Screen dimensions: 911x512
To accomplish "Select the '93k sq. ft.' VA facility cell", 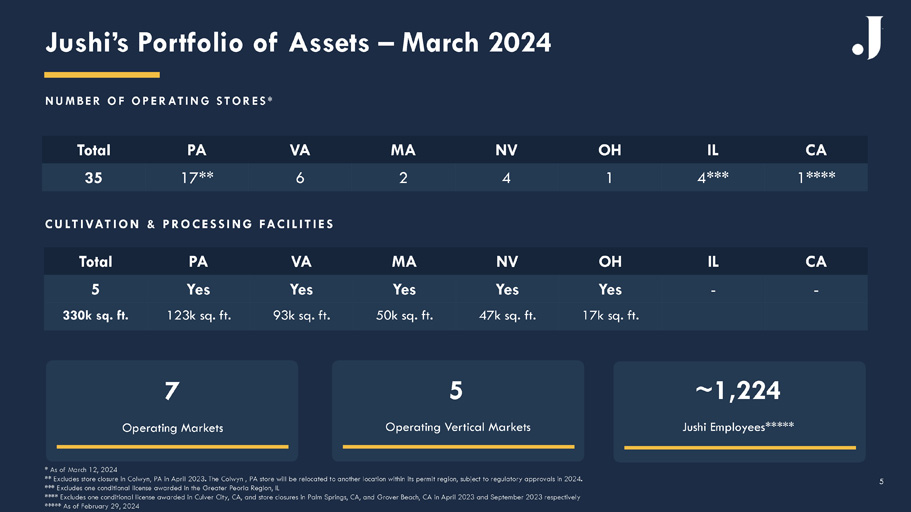I will [x=301, y=316].
